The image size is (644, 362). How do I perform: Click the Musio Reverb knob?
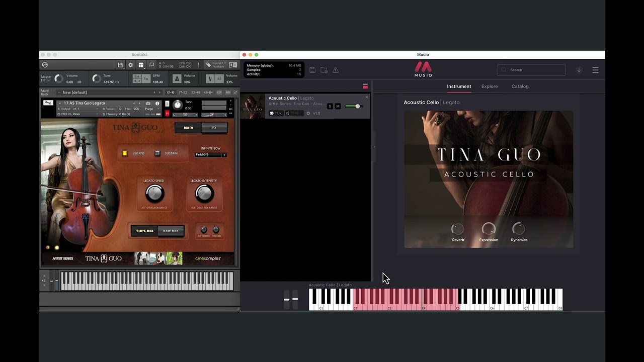458,229
